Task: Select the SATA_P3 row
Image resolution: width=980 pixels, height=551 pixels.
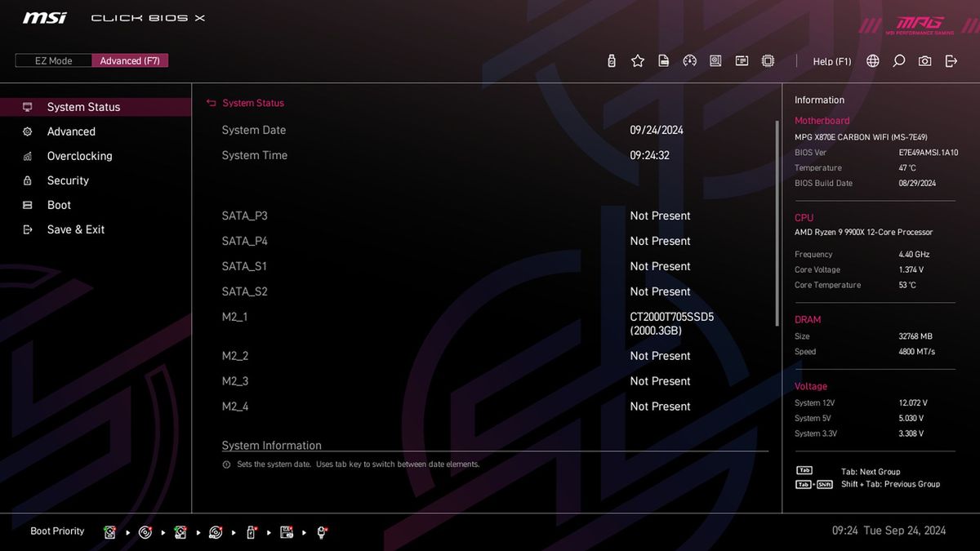Action: 495,216
